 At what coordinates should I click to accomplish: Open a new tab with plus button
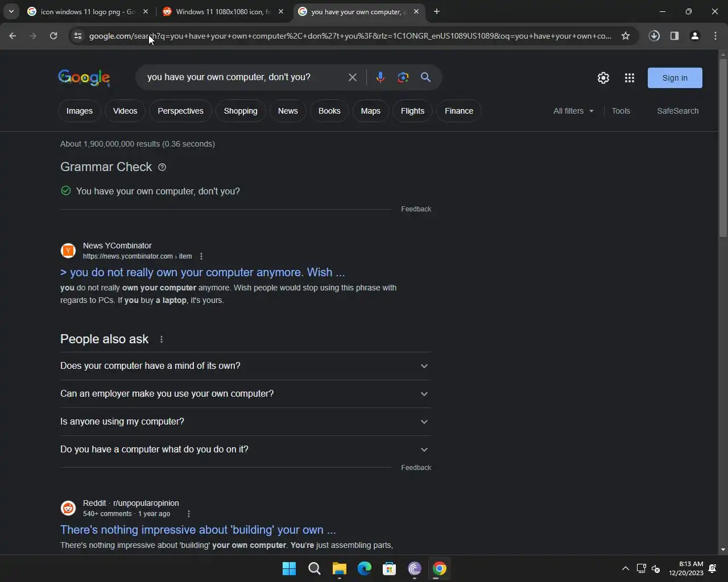pyautogui.click(x=436, y=11)
